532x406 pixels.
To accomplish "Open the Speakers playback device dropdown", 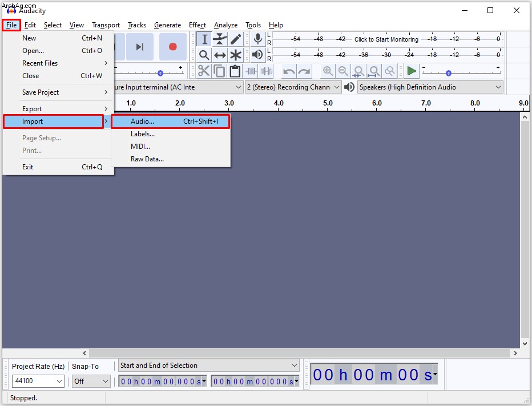I will tap(498, 87).
